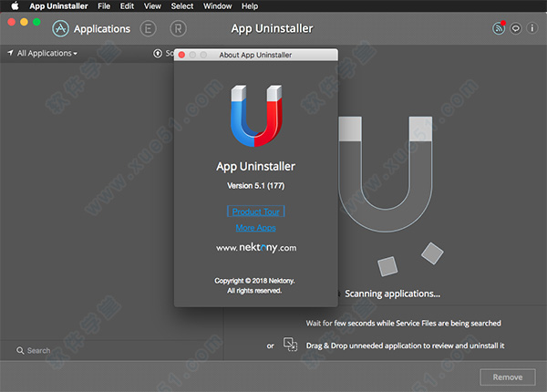This screenshot has width=547, height=392.
Task: Open the File menu
Action: coord(104,6)
